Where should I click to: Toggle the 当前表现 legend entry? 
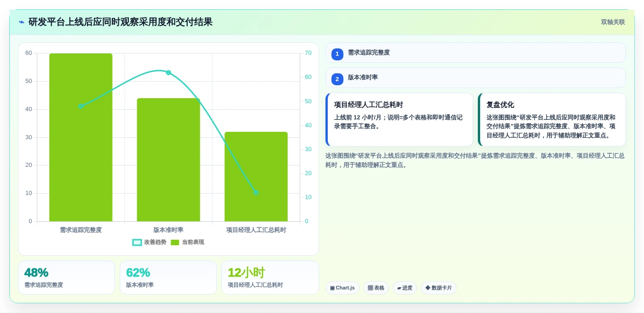(x=187, y=242)
